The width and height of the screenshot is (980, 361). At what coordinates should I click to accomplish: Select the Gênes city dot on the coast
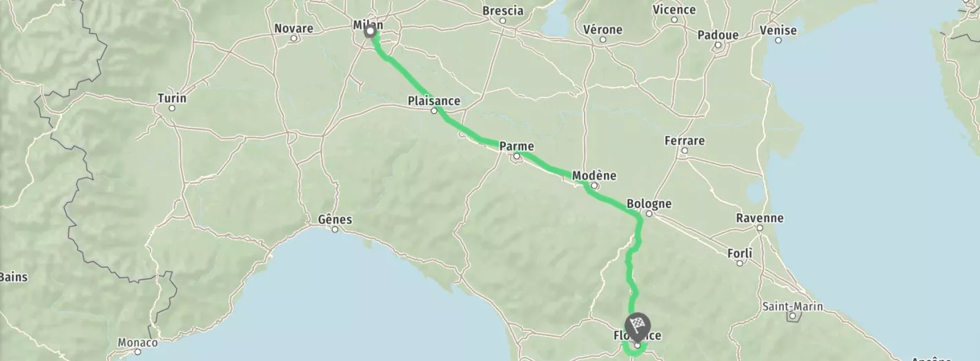coord(335,230)
